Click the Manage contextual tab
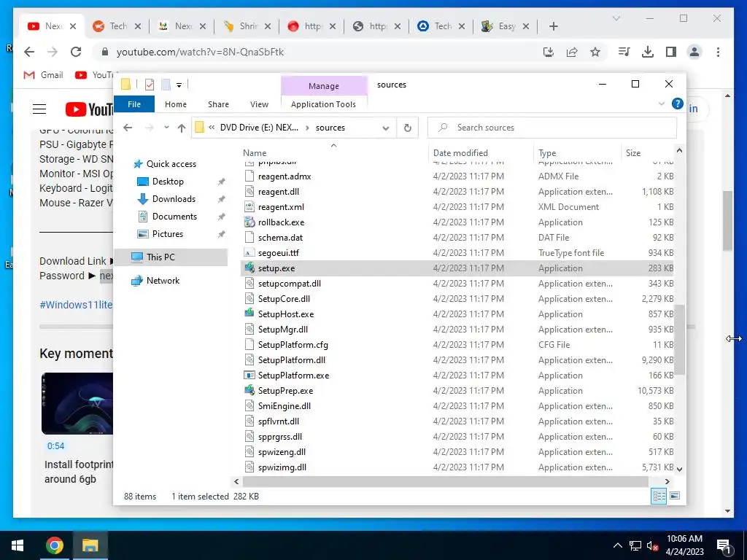The width and height of the screenshot is (747, 560). point(324,86)
